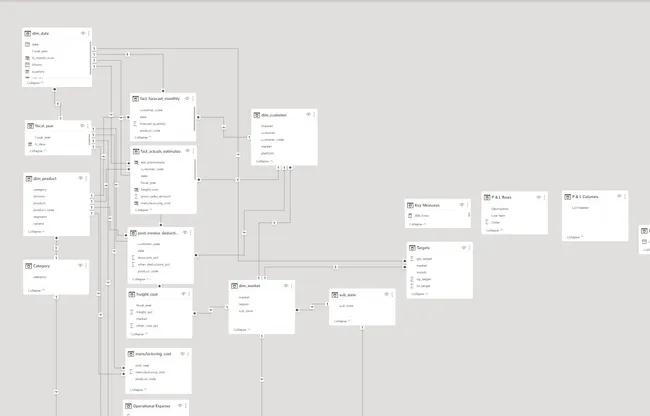This screenshot has height=416, width=650.
Task: Toggle visibility of fact_actuals_estimates table
Action: click(187, 151)
